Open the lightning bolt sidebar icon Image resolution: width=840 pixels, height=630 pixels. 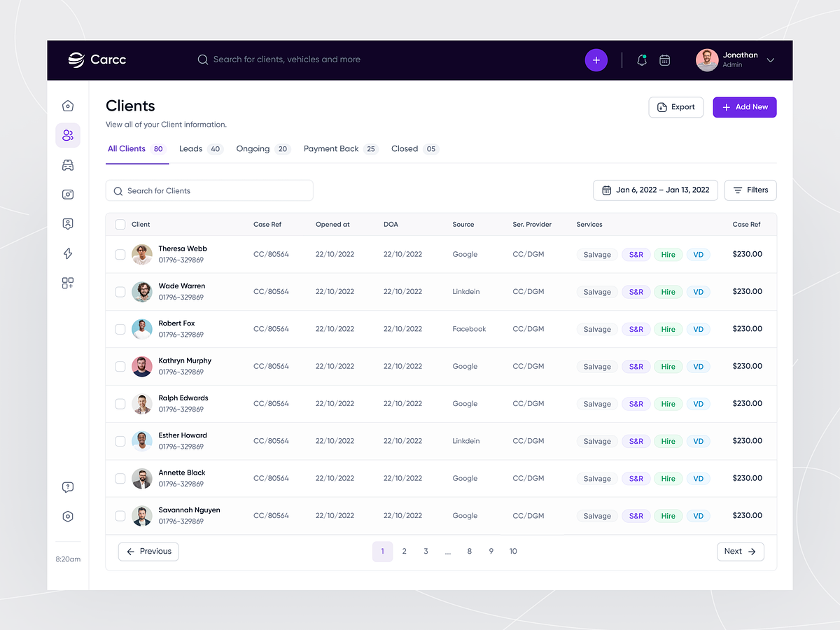(x=68, y=253)
